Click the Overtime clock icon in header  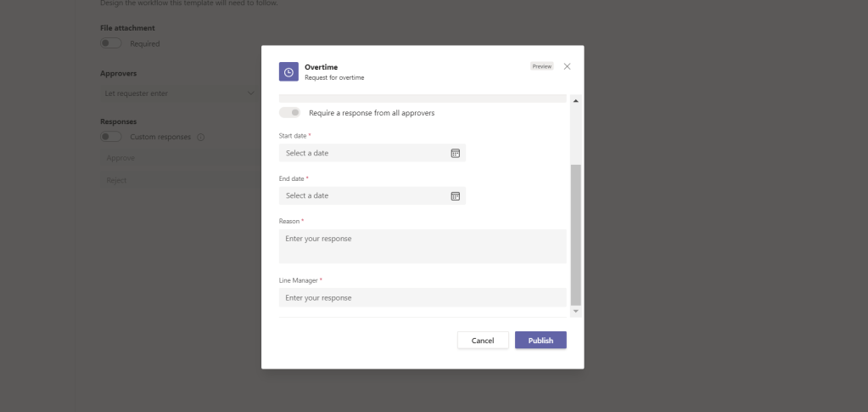[288, 72]
